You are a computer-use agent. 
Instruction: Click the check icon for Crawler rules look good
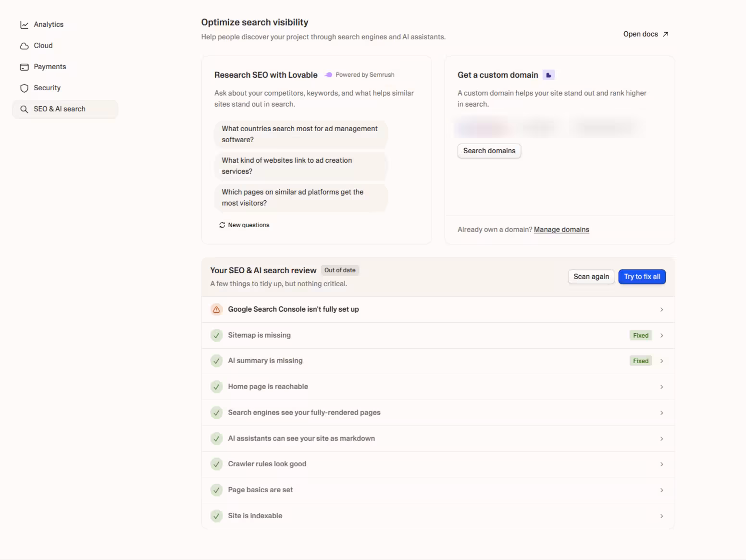point(217,464)
